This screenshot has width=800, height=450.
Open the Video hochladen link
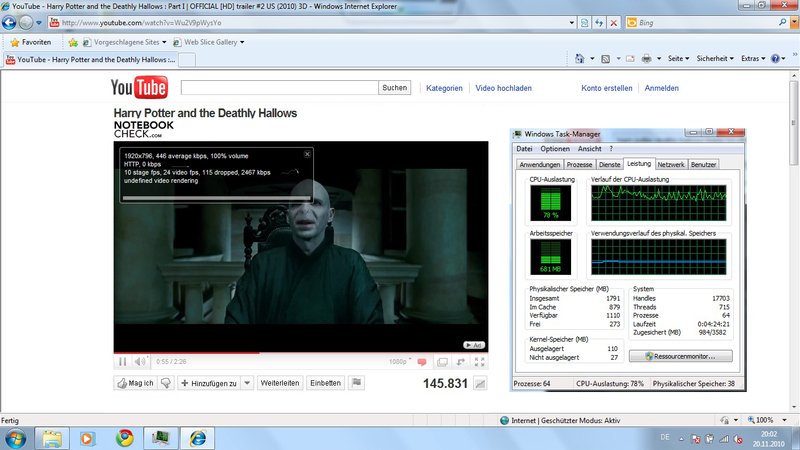click(x=504, y=88)
